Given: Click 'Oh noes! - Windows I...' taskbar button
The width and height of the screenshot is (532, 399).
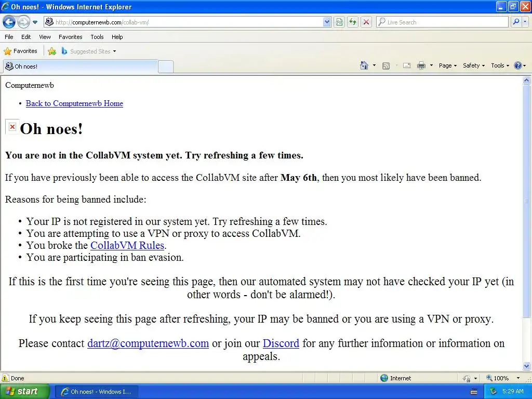Looking at the screenshot, I should point(96,392).
